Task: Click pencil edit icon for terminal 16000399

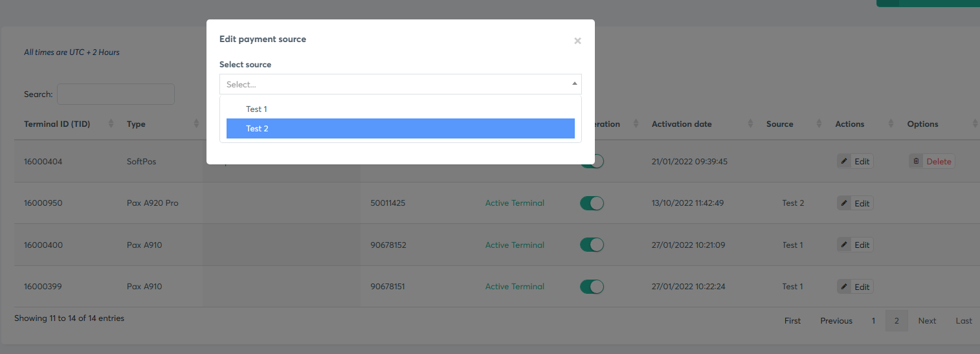Action: 844,287
